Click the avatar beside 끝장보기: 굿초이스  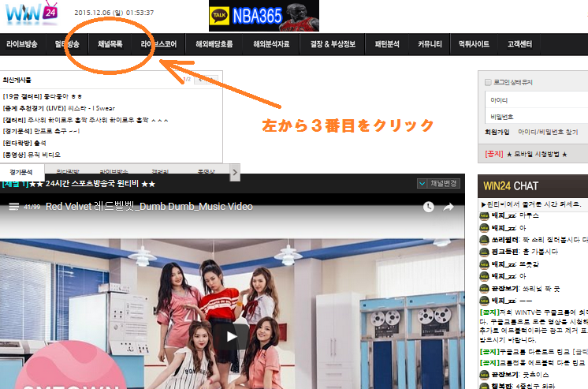click(484, 374)
